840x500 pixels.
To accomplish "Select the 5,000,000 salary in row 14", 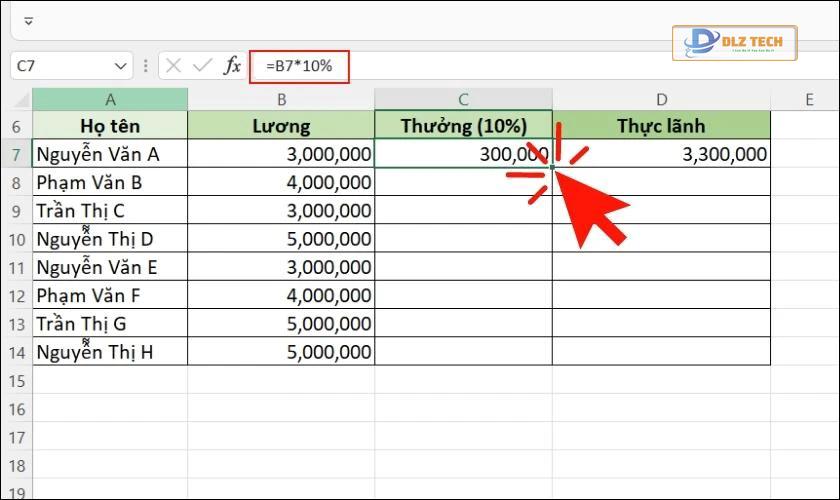I will [281, 352].
